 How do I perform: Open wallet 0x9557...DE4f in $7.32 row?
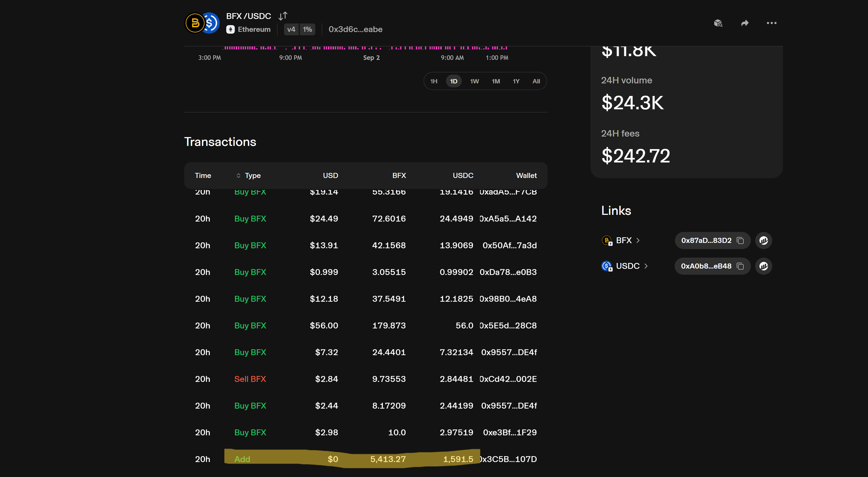point(509,352)
